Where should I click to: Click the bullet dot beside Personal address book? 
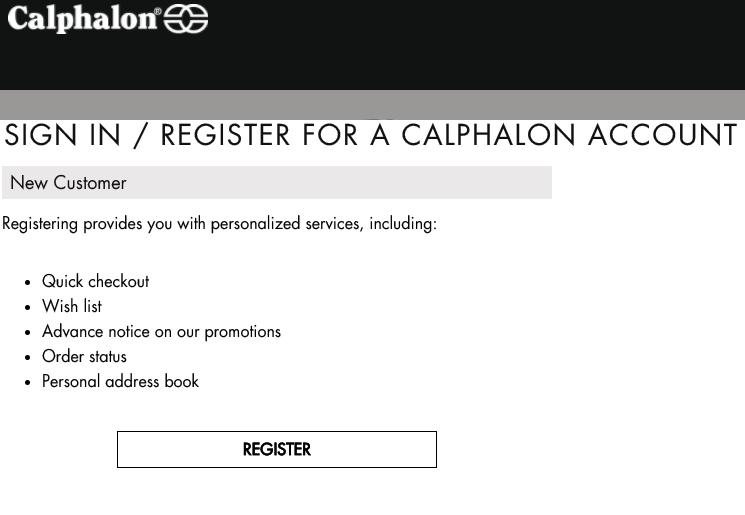click(28, 382)
